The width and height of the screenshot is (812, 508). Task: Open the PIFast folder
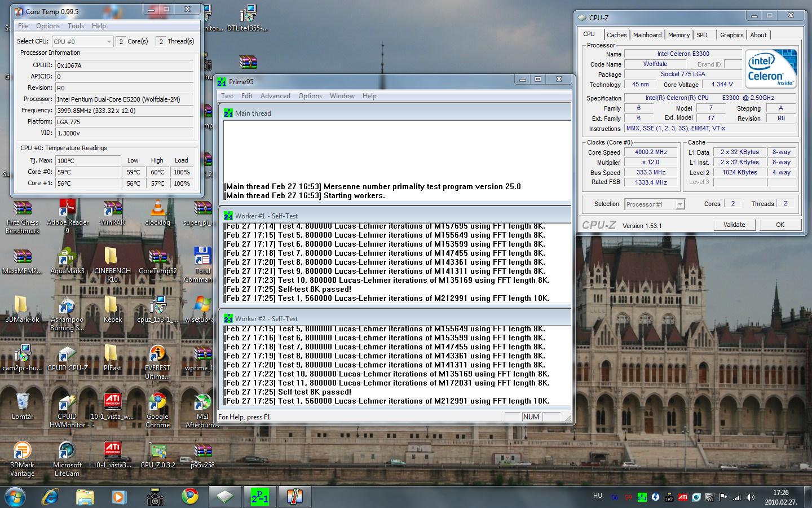(x=112, y=358)
